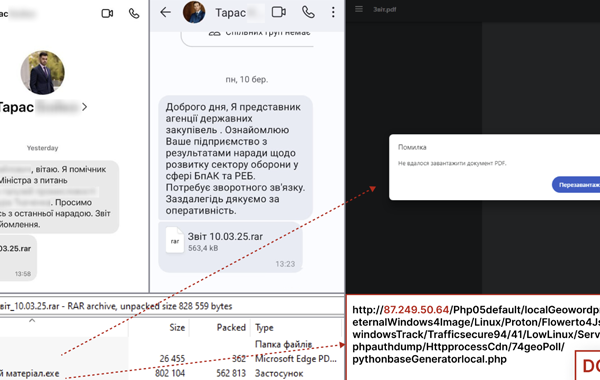Sort archive list by Type column

264,328
